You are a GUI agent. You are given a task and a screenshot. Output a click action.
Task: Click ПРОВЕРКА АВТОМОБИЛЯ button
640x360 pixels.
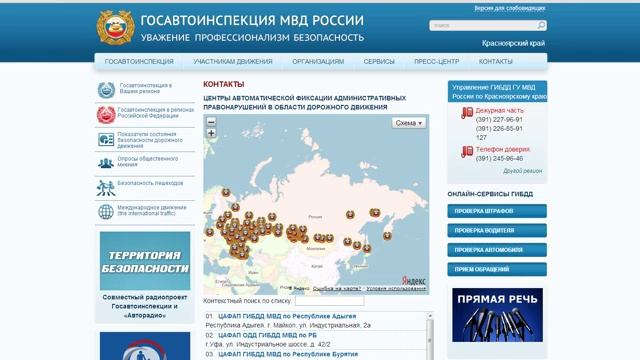[497, 250]
